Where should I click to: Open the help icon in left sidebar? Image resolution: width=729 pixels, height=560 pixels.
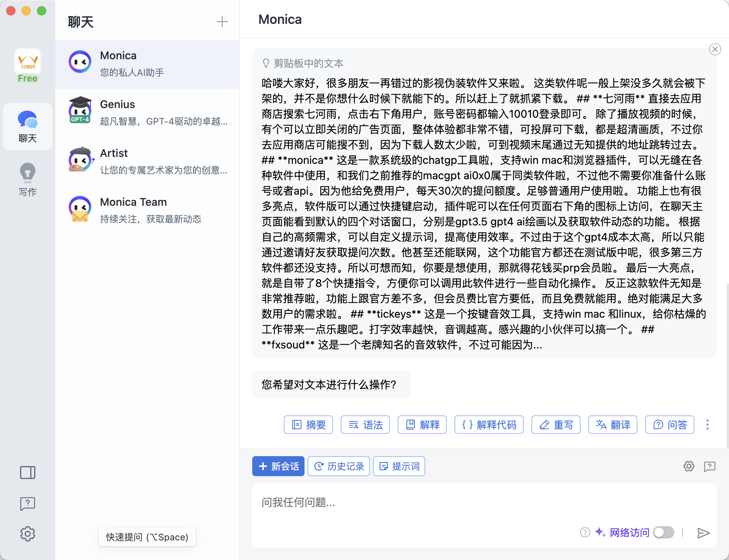coord(28,503)
